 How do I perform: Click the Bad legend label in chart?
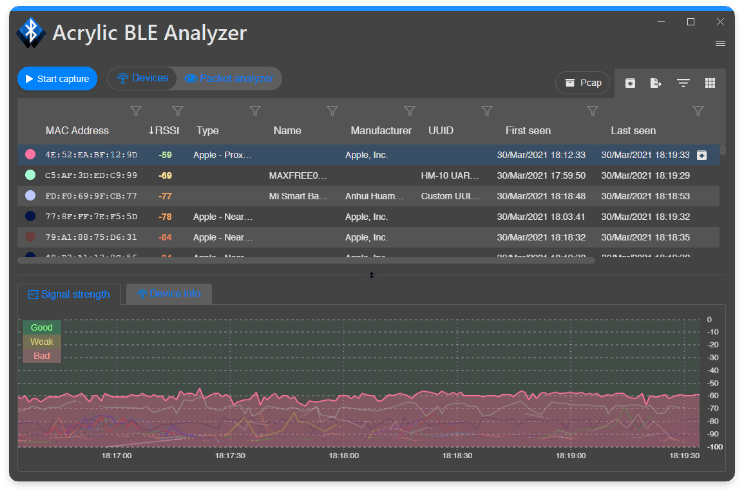tap(41, 356)
